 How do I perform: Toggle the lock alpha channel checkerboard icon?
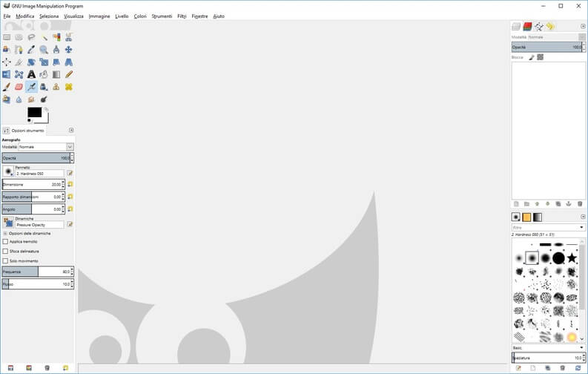pyautogui.click(x=540, y=57)
